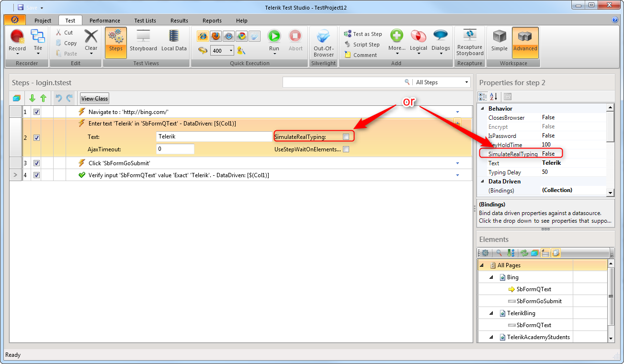Select Firefox for quick execution
This screenshot has height=364, width=624.
tap(216, 36)
